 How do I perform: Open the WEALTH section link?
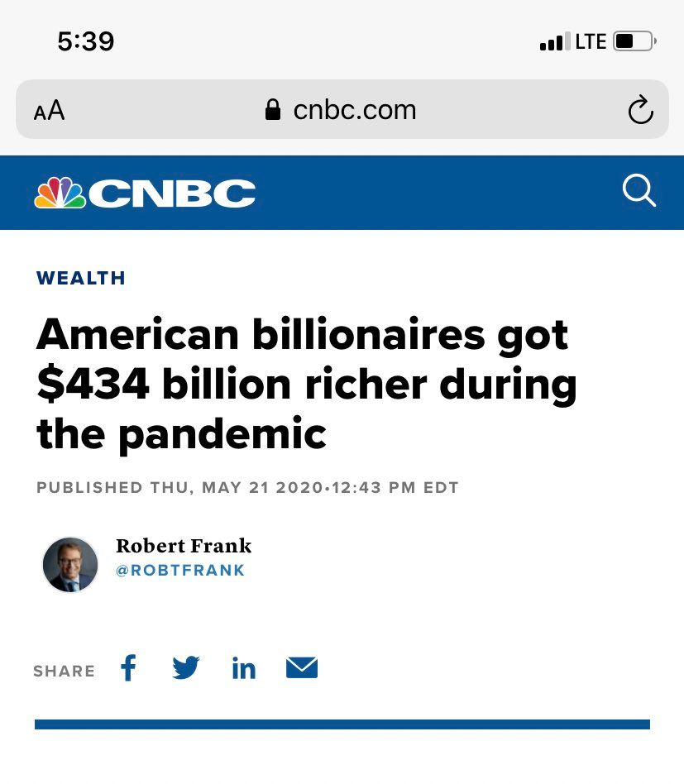(x=81, y=278)
